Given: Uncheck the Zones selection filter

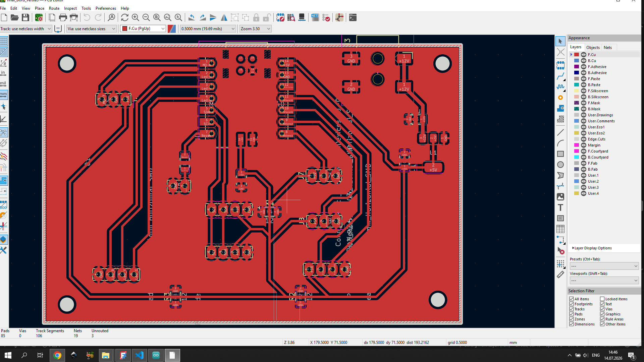Looking at the screenshot, I should (x=572, y=319).
